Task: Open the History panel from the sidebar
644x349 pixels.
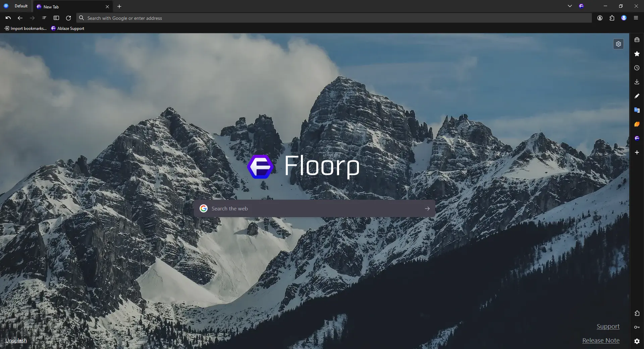Action: [637, 68]
